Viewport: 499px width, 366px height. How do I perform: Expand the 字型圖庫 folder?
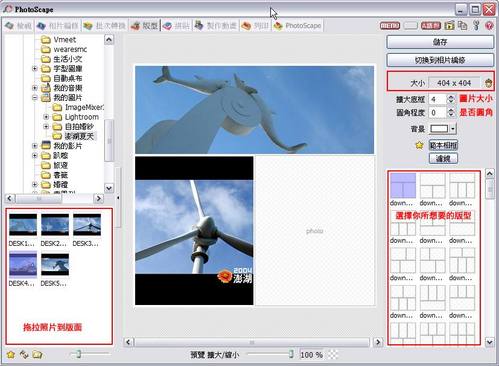[35, 69]
